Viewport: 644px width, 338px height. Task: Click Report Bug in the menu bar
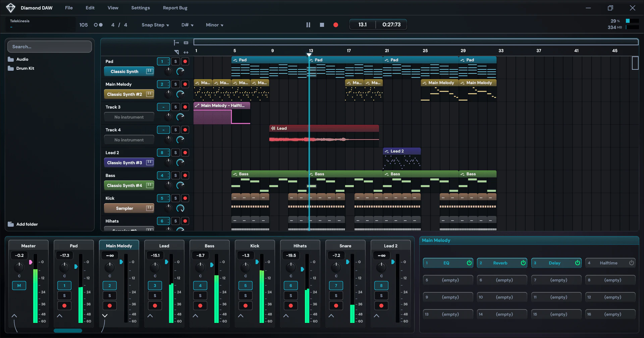[175, 8]
